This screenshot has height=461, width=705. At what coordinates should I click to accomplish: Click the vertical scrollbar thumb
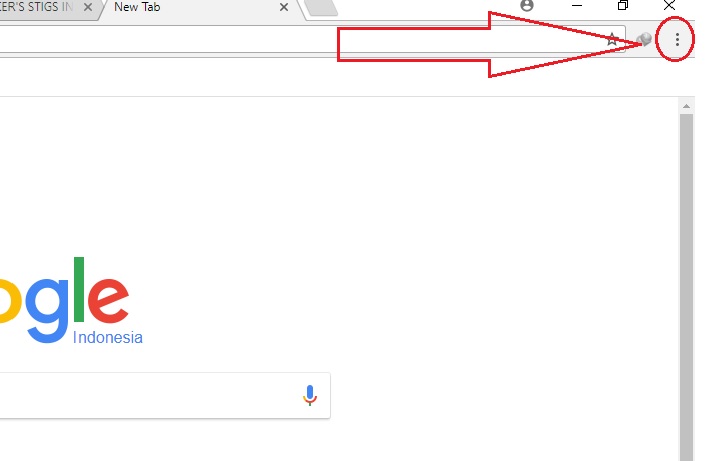tap(686, 287)
